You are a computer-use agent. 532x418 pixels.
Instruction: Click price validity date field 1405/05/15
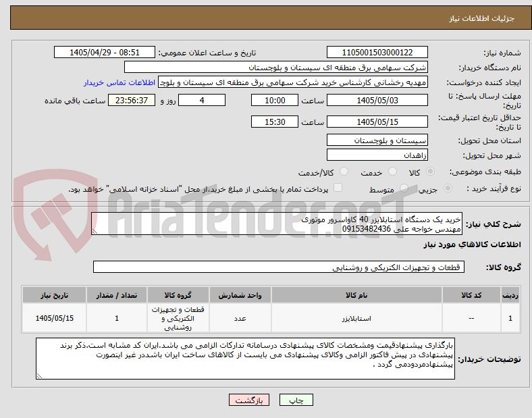(377, 122)
